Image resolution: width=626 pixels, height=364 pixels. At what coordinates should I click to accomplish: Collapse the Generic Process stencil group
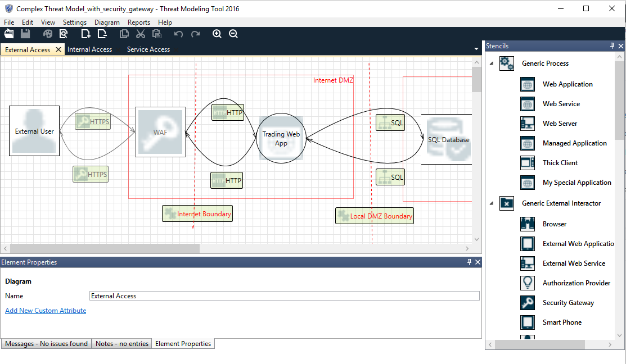492,63
